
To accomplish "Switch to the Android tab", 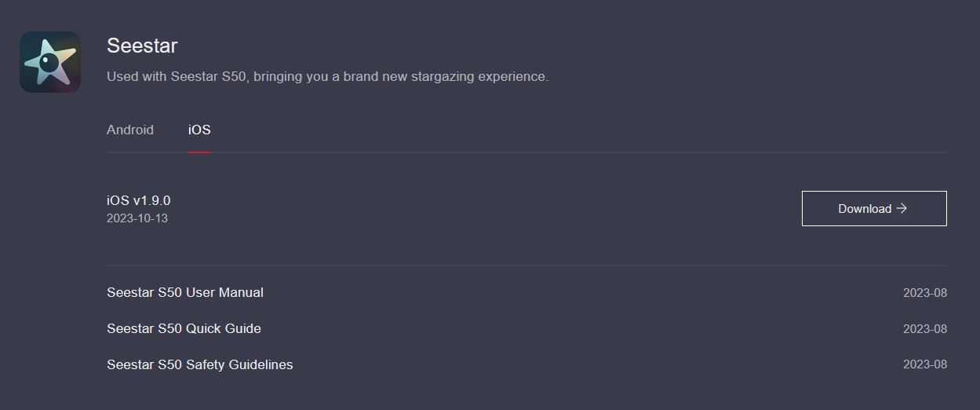I will [x=130, y=130].
